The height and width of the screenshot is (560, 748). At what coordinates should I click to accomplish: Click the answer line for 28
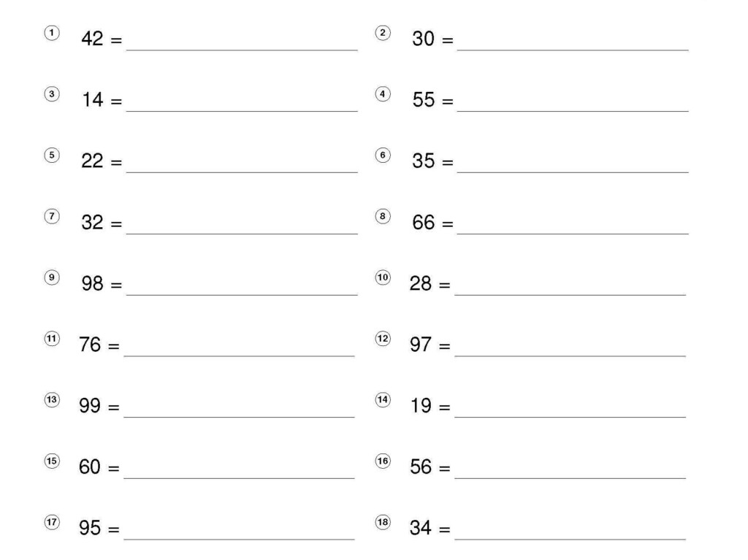pyautogui.click(x=570, y=294)
